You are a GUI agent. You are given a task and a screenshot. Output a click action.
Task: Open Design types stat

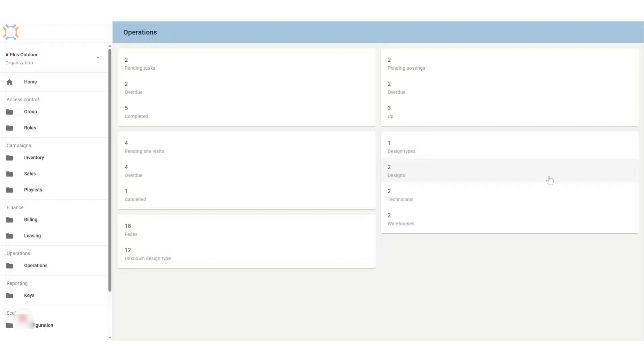point(510,147)
